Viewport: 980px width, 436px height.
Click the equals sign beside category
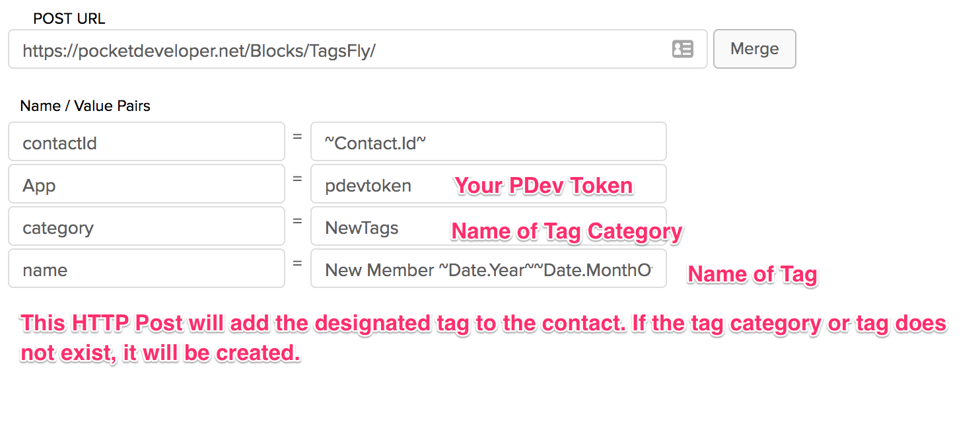point(297,221)
